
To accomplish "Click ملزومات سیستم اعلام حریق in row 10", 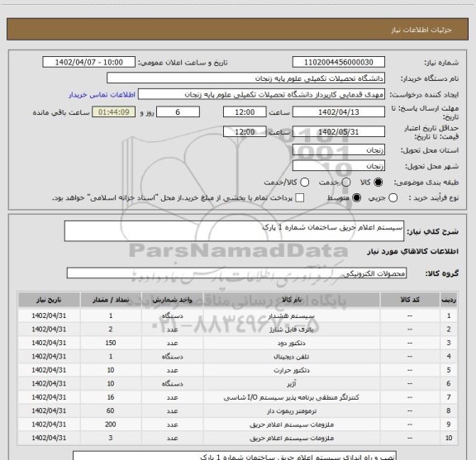I will (x=292, y=438).
